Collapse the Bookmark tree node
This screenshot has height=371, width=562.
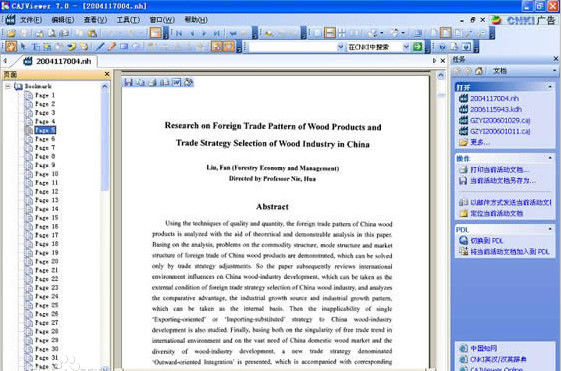click(x=8, y=86)
